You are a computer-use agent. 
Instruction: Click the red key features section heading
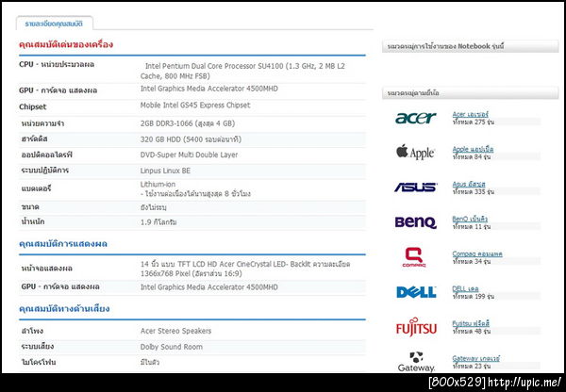pos(66,44)
